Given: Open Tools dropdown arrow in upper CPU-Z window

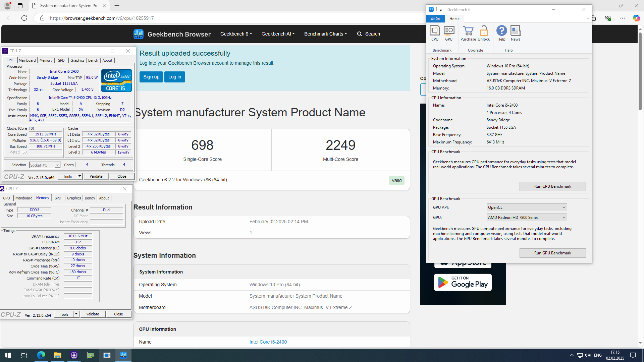Looking at the screenshot, I should click(x=79, y=176).
